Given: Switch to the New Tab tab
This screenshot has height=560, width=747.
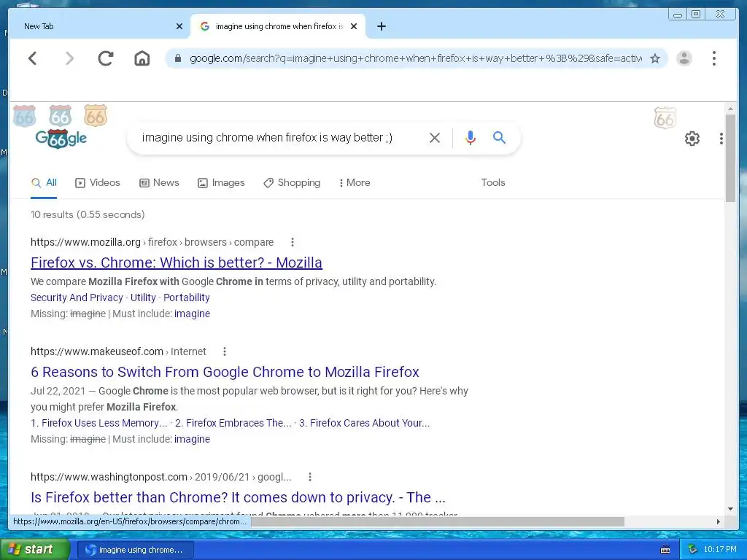Looking at the screenshot, I should [x=99, y=26].
